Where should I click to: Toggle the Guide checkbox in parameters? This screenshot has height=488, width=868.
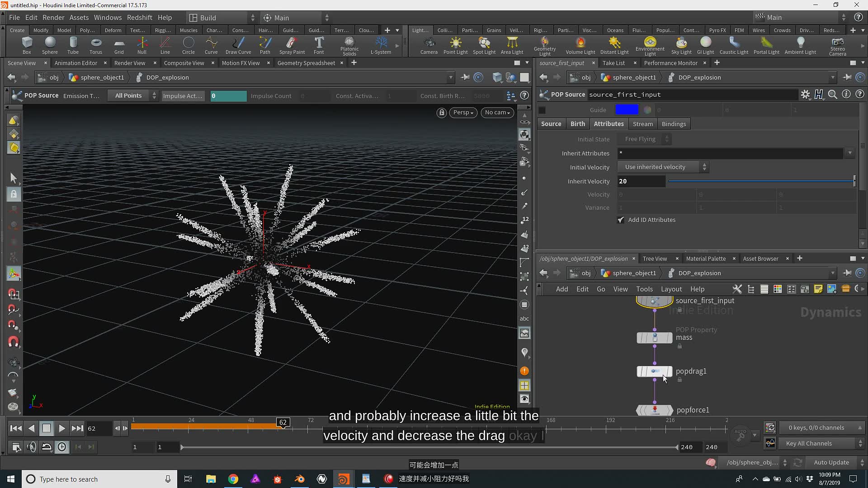pyautogui.click(x=542, y=110)
